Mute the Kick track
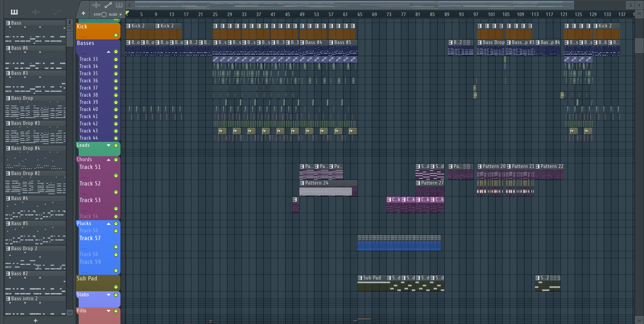The width and height of the screenshot is (644, 324). tap(116, 35)
